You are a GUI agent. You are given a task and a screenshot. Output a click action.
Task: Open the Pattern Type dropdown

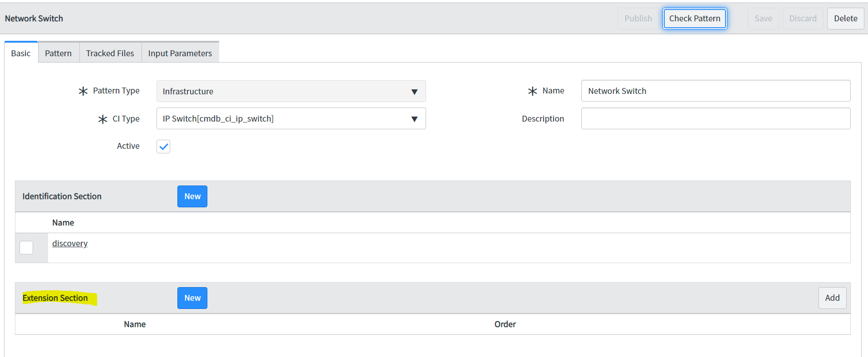click(291, 91)
